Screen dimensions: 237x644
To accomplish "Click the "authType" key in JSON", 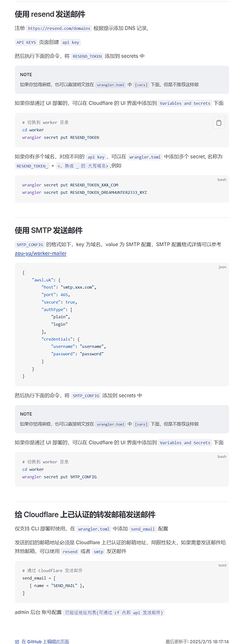I will point(53,309).
